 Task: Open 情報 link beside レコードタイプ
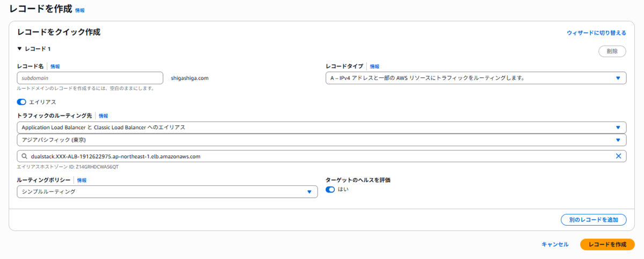click(374, 67)
